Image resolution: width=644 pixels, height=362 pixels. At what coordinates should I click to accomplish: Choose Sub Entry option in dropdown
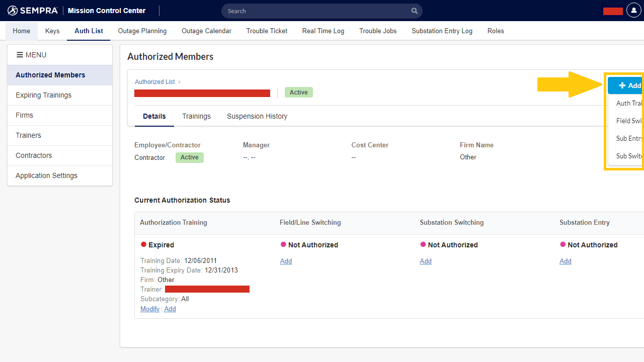coord(630,138)
